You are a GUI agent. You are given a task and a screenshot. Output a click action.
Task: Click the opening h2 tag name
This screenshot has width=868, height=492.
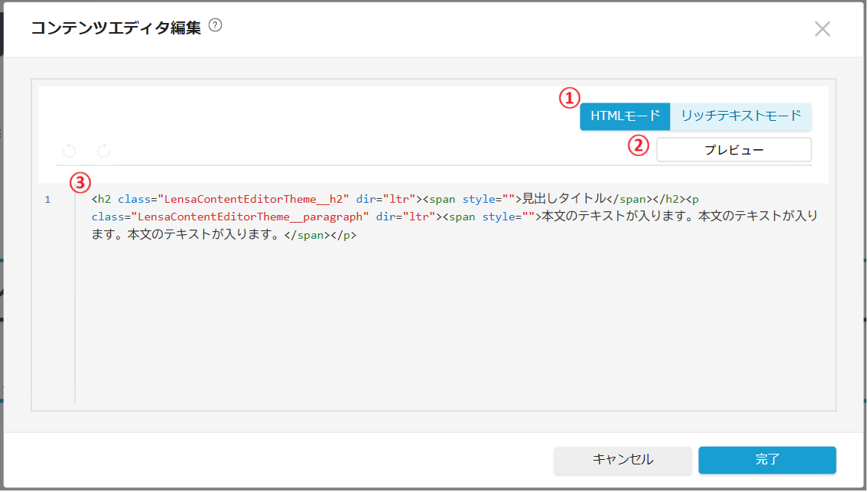tap(104, 199)
